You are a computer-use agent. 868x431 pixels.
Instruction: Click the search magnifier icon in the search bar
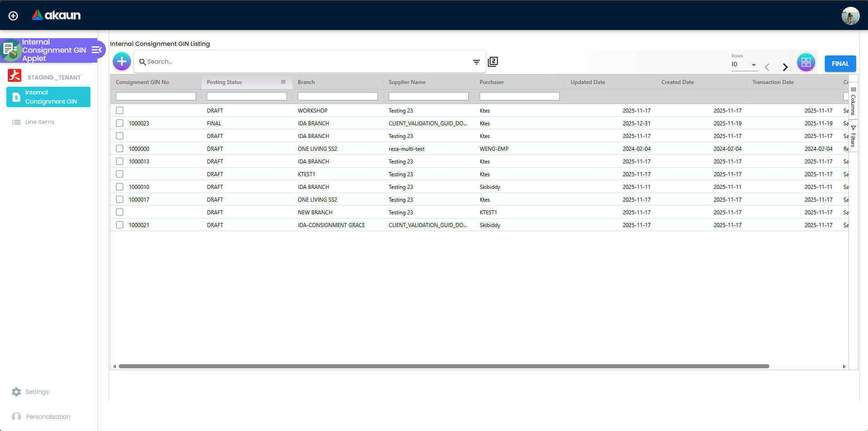142,61
